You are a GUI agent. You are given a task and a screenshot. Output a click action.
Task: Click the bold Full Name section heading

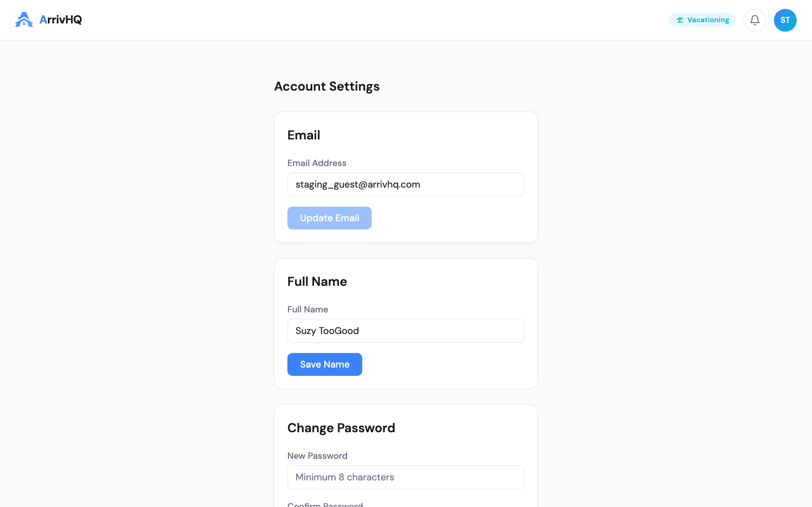(x=317, y=281)
